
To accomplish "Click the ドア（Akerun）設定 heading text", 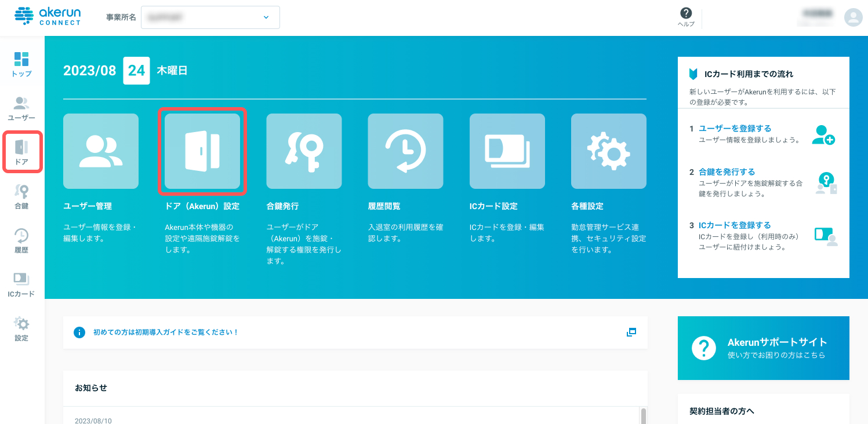I will point(202,206).
